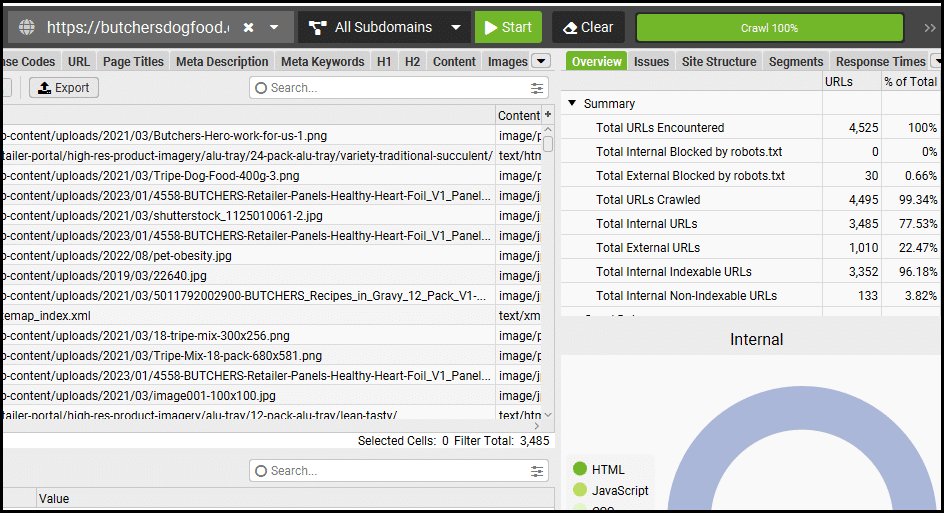Click the vertical scrollbar of the URL table
The image size is (944, 513).
(x=548, y=145)
